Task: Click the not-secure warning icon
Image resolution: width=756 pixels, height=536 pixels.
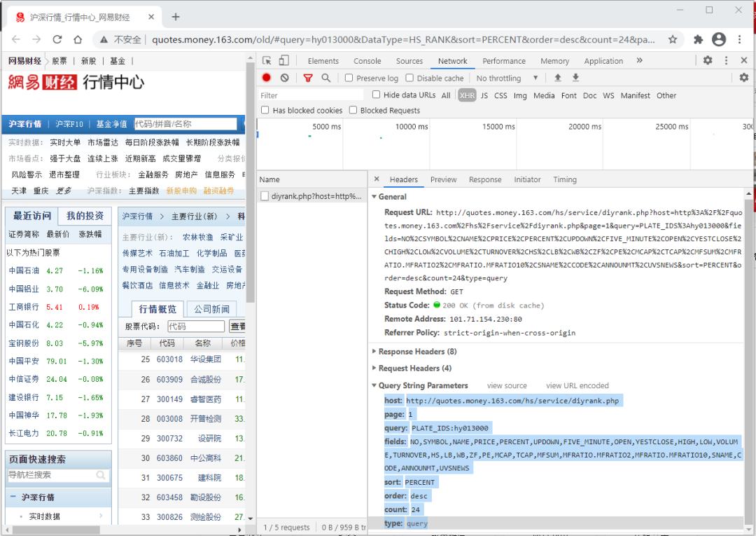Action: tap(104, 39)
